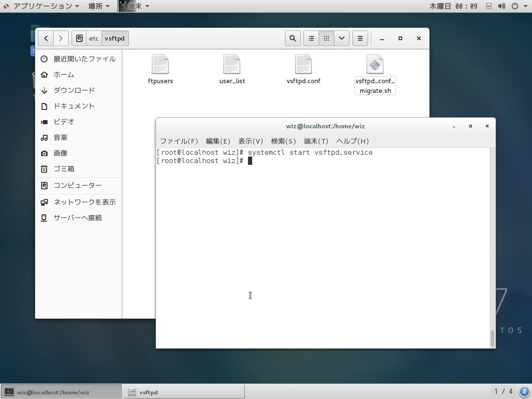Open terminal 編集(E) menu

pyautogui.click(x=218, y=141)
